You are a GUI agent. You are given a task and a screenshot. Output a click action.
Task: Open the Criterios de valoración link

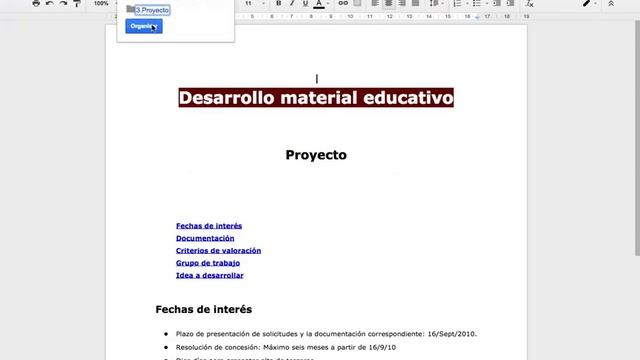218,251
